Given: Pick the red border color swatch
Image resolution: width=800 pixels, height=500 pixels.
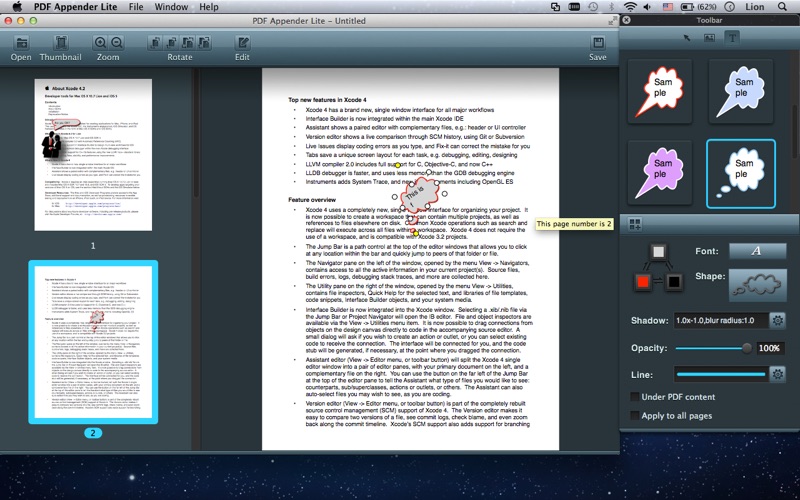Looking at the screenshot, I should tap(643, 282).
